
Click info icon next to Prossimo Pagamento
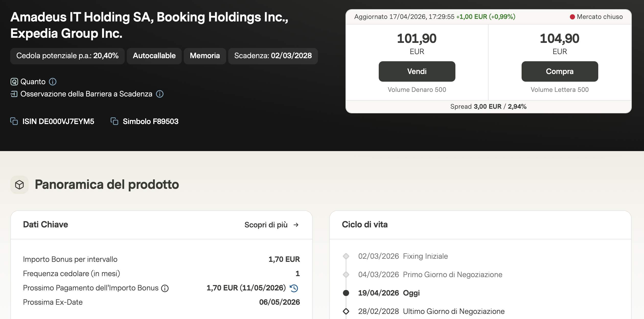click(165, 288)
